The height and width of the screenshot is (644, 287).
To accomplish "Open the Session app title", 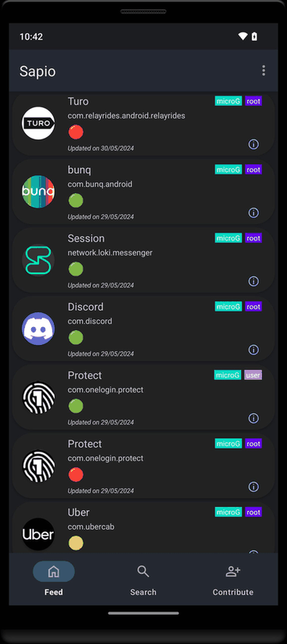I will pos(86,238).
